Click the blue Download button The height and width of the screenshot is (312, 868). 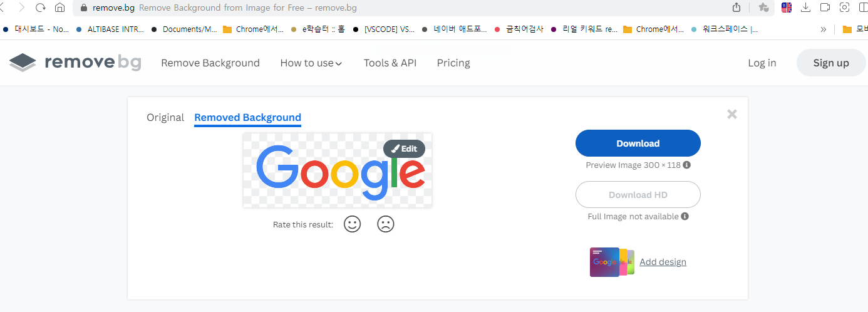(638, 143)
